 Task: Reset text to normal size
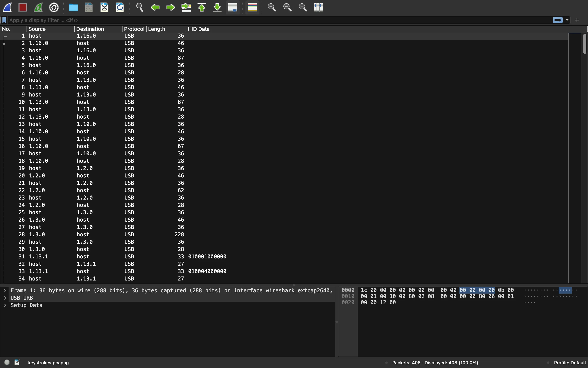tap(303, 8)
